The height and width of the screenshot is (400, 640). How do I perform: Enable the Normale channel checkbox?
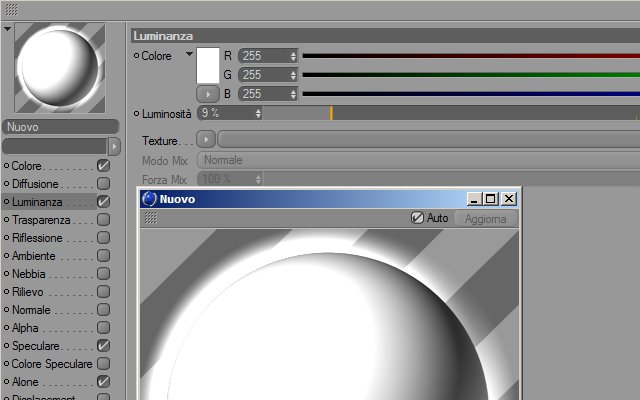tap(103, 309)
